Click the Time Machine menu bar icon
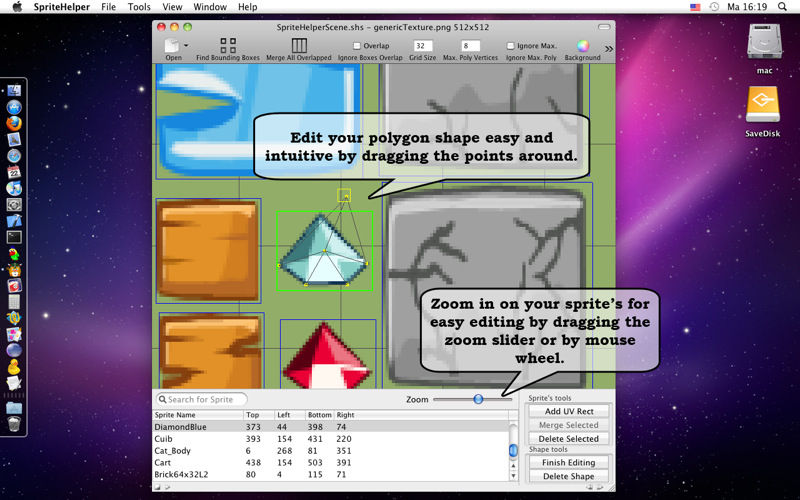This screenshot has height=500, width=800. (x=714, y=7)
